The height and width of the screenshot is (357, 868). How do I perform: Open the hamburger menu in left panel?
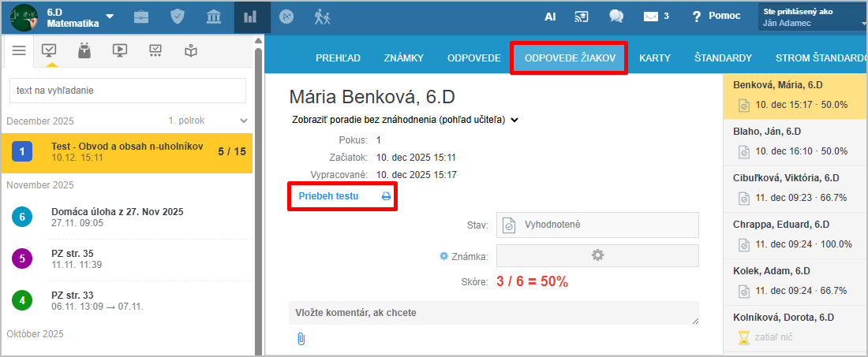point(19,50)
